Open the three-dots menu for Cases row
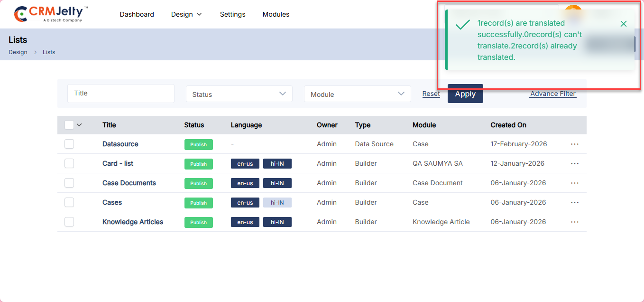Viewport: 644px width, 302px height. [575, 203]
